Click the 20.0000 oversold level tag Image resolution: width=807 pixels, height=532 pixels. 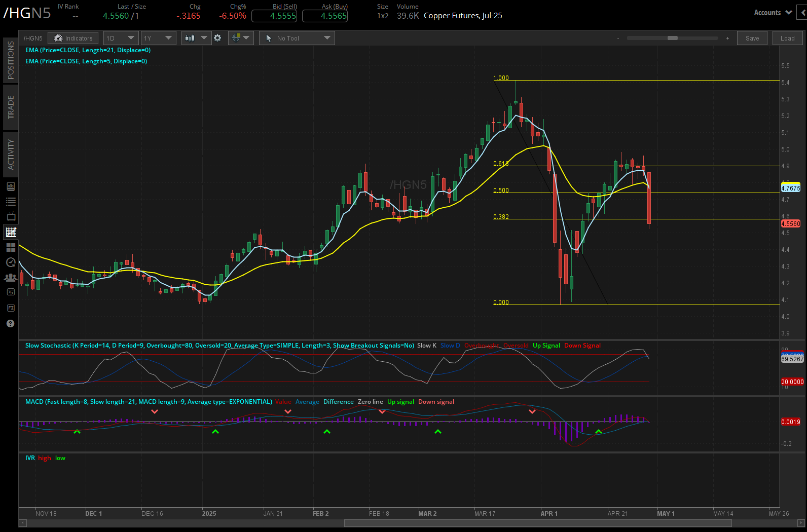[792, 382]
